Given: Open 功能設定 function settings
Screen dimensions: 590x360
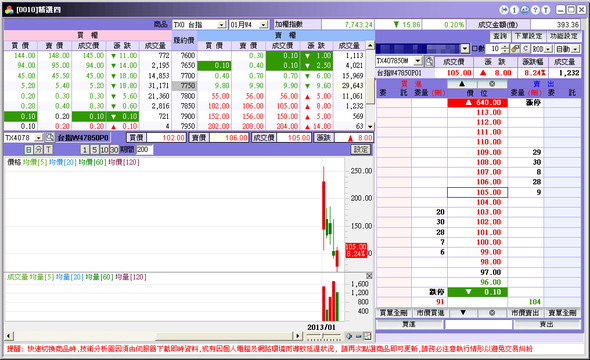Looking at the screenshot, I should pyautogui.click(x=563, y=36).
